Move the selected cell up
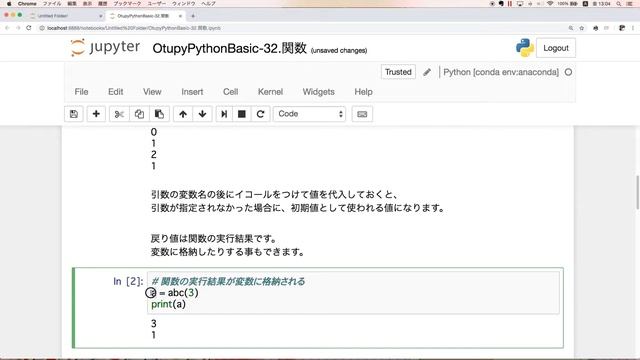Viewport: 640px width, 360px height. 183,114
